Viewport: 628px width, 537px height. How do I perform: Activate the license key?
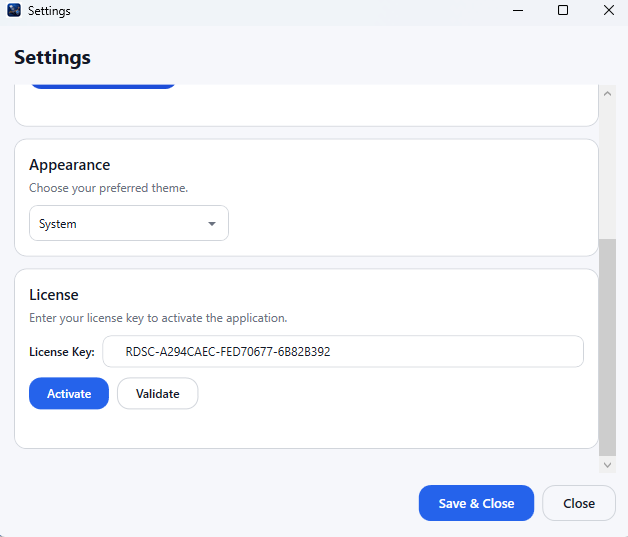(69, 393)
